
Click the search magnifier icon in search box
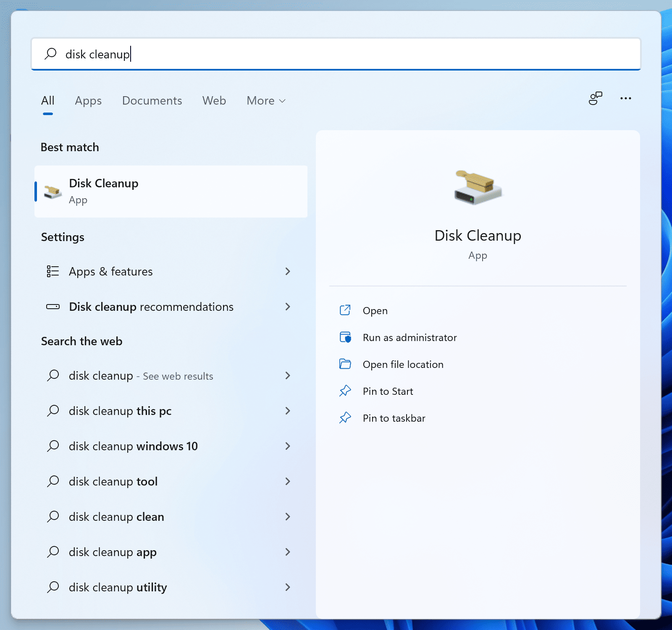[x=50, y=54]
